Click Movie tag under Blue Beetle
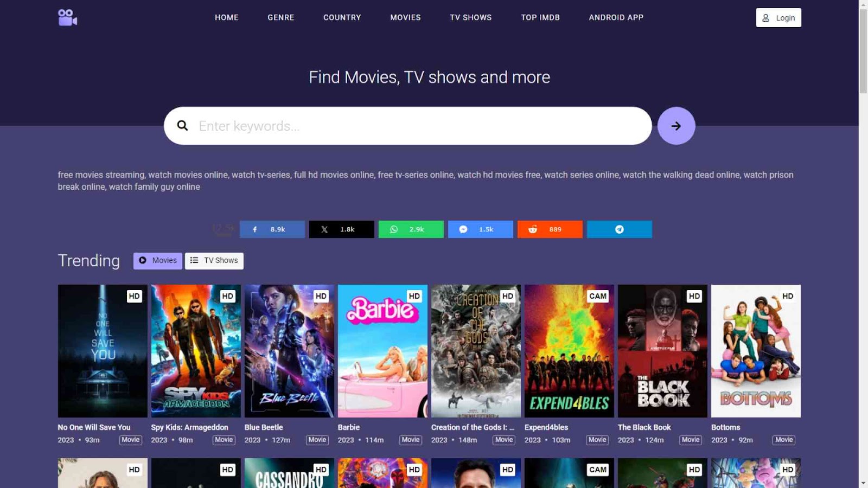This screenshot has width=868, height=488. click(317, 440)
